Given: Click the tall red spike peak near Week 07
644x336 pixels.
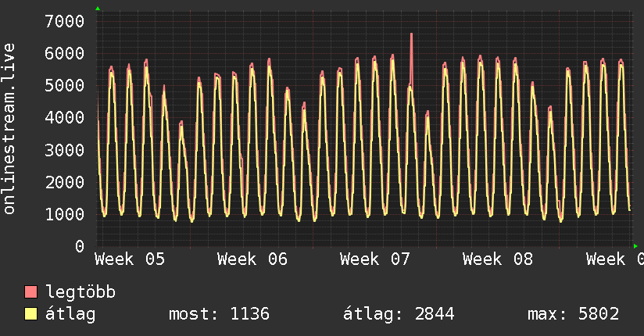Looking at the screenshot, I should click(411, 35).
